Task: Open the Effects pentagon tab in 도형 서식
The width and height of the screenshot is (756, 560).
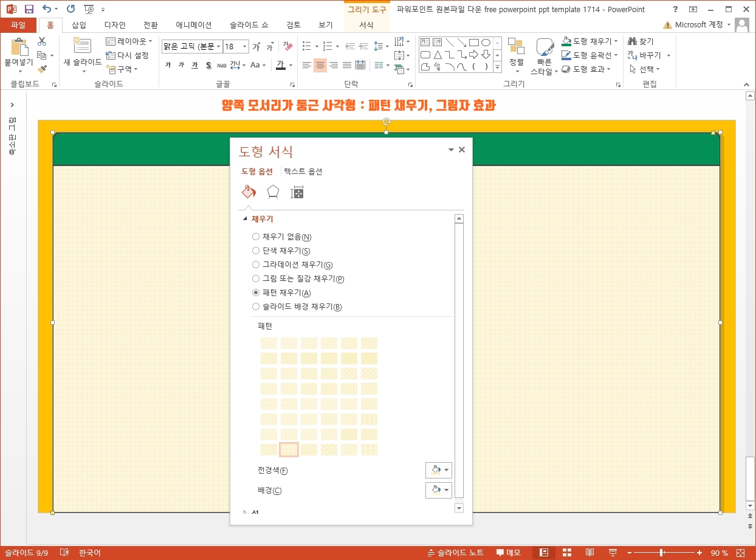Action: pos(273,192)
